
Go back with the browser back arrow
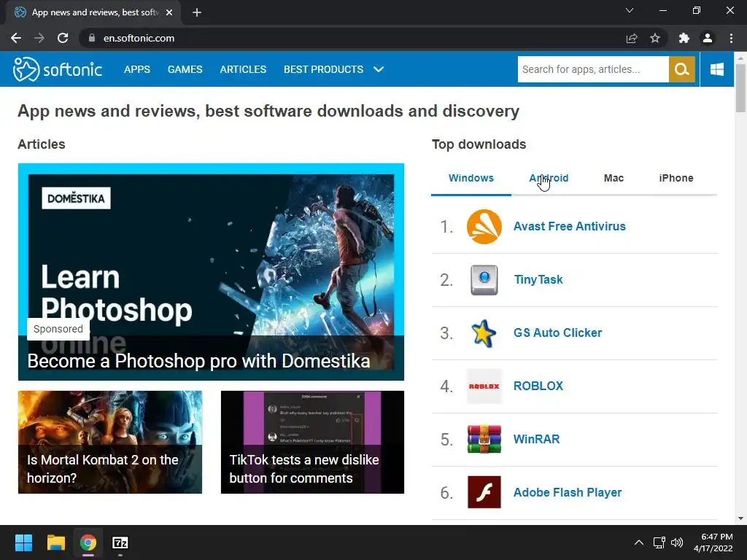click(16, 38)
